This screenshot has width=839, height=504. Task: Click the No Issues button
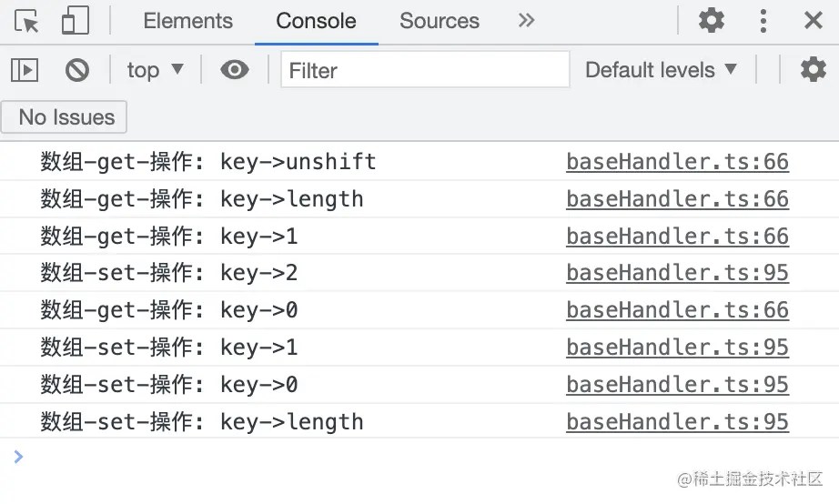coord(66,117)
